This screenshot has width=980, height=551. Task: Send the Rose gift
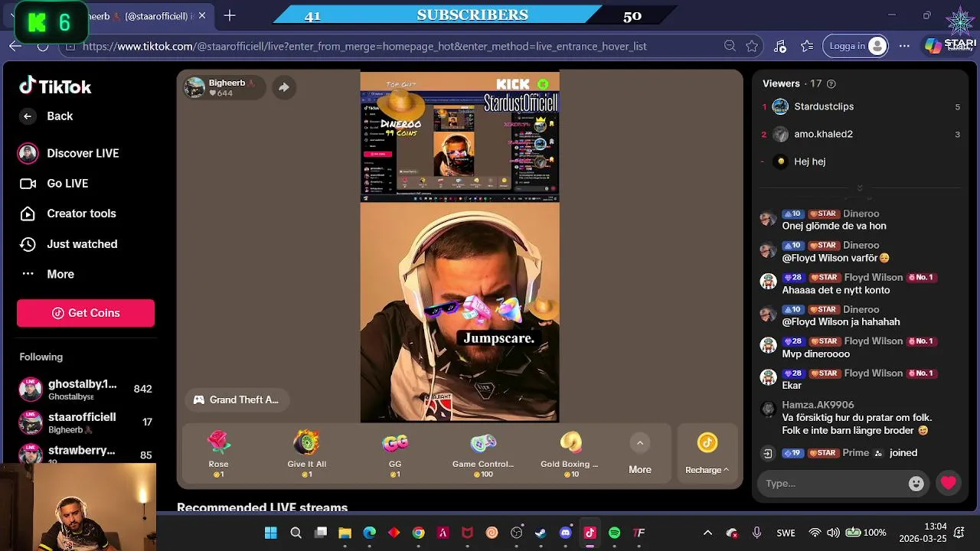(x=218, y=454)
